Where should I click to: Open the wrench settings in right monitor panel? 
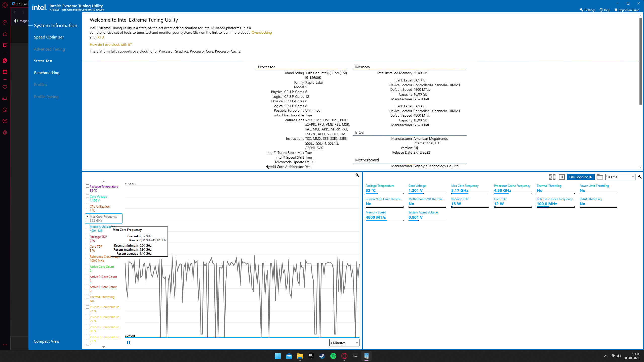(x=640, y=177)
